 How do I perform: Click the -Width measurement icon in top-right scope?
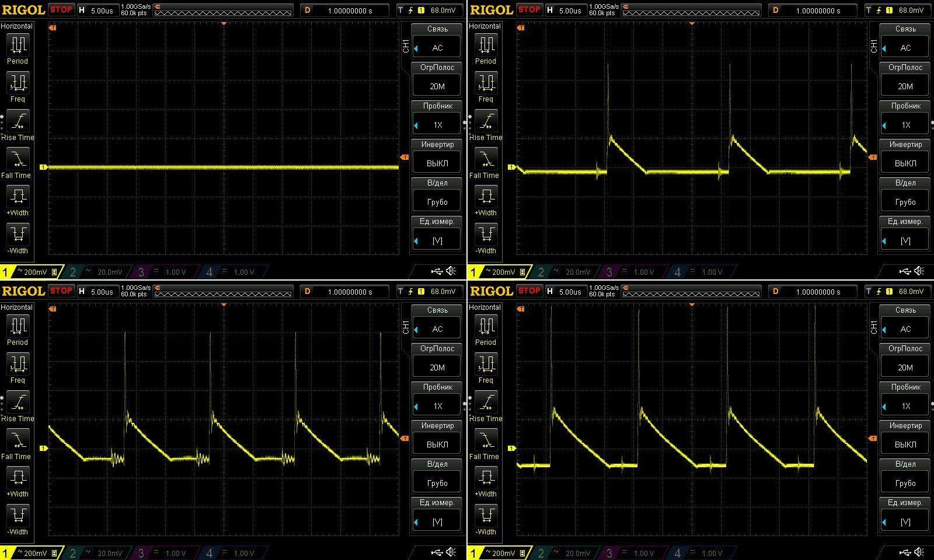486,235
